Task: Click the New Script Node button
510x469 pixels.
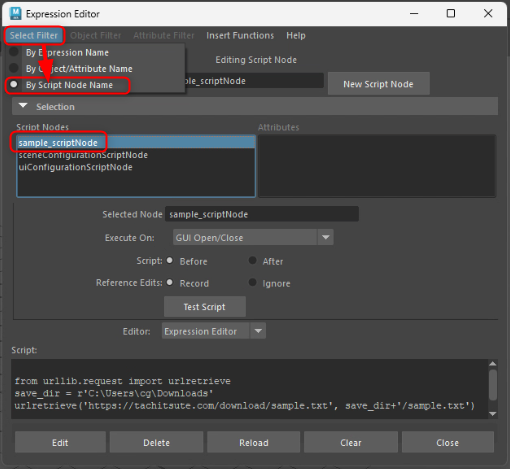Action: tap(378, 84)
